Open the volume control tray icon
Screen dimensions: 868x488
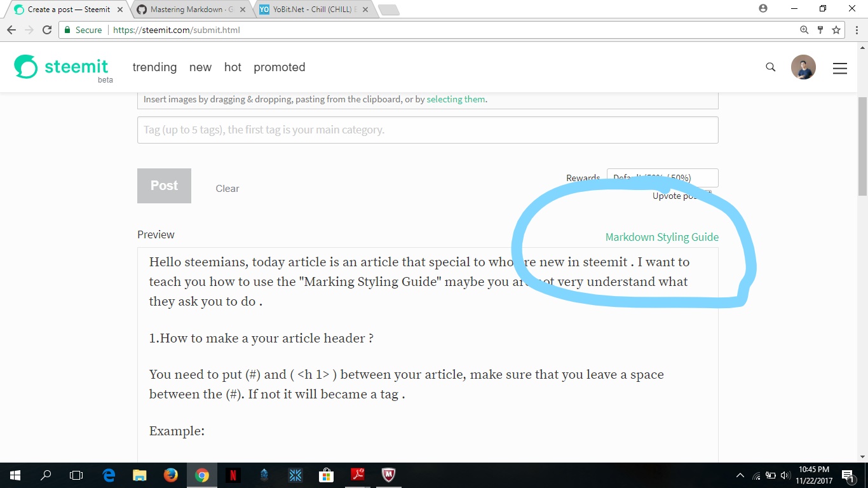pyautogui.click(x=785, y=475)
